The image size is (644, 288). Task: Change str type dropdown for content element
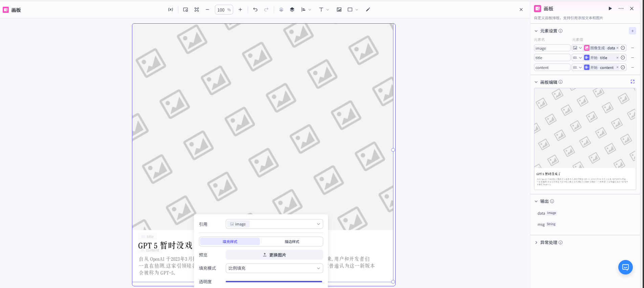577,68
